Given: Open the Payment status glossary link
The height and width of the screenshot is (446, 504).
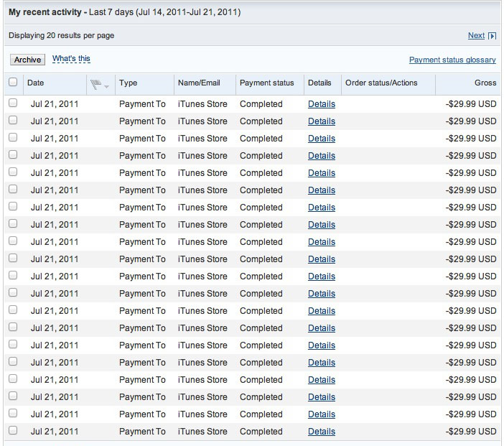Looking at the screenshot, I should (452, 60).
